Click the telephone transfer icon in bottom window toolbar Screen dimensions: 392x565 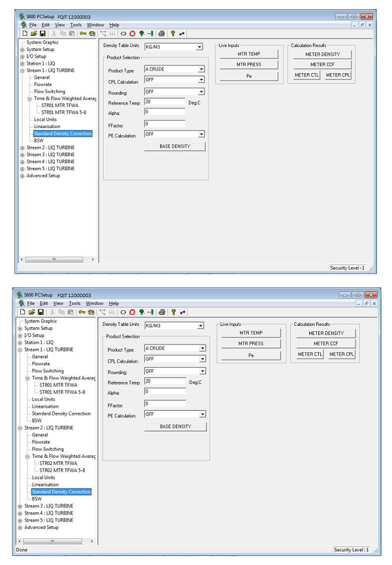click(x=91, y=312)
